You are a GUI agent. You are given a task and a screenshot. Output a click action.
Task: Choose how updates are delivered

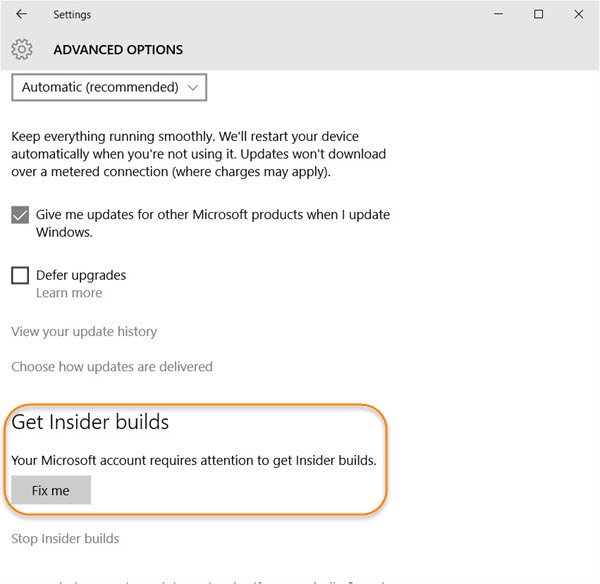112,367
